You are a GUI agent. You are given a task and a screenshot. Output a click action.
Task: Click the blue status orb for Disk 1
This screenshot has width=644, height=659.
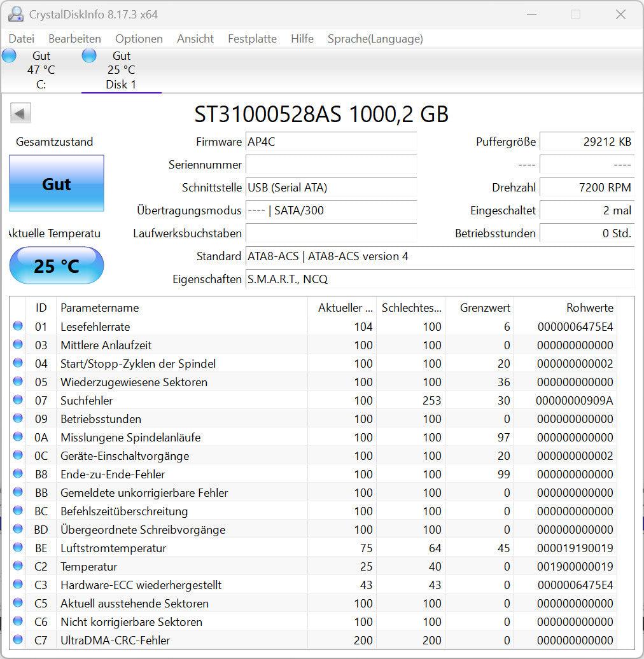(x=89, y=55)
